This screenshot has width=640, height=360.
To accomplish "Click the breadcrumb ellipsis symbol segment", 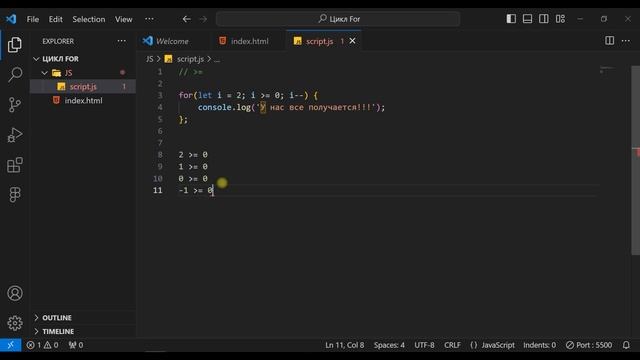I will (217, 59).
